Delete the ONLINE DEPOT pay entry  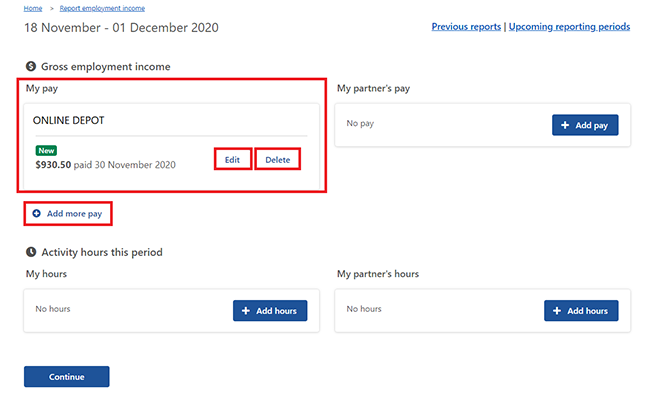coord(277,160)
